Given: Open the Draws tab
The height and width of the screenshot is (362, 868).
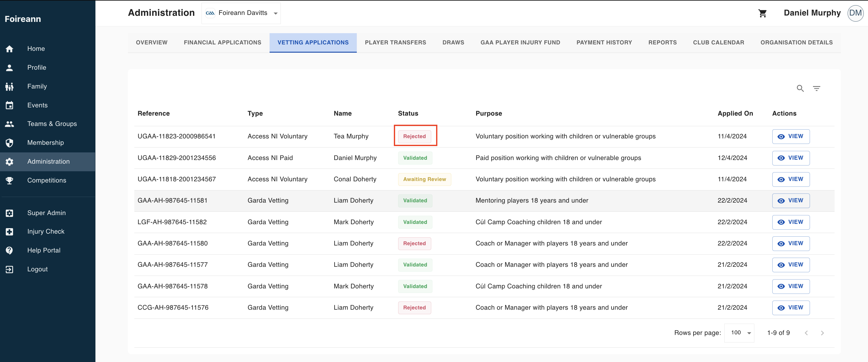Looking at the screenshot, I should 453,43.
